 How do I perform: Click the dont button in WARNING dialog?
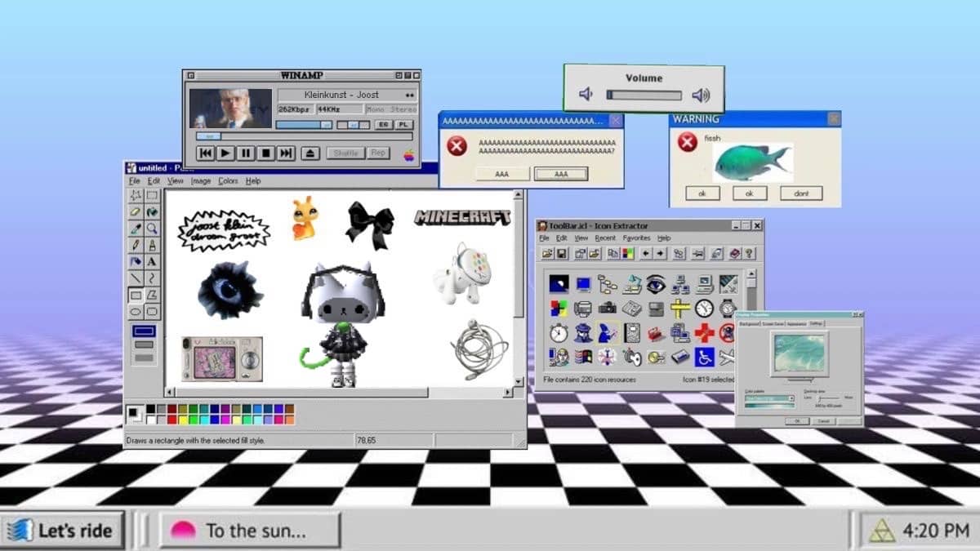point(800,193)
